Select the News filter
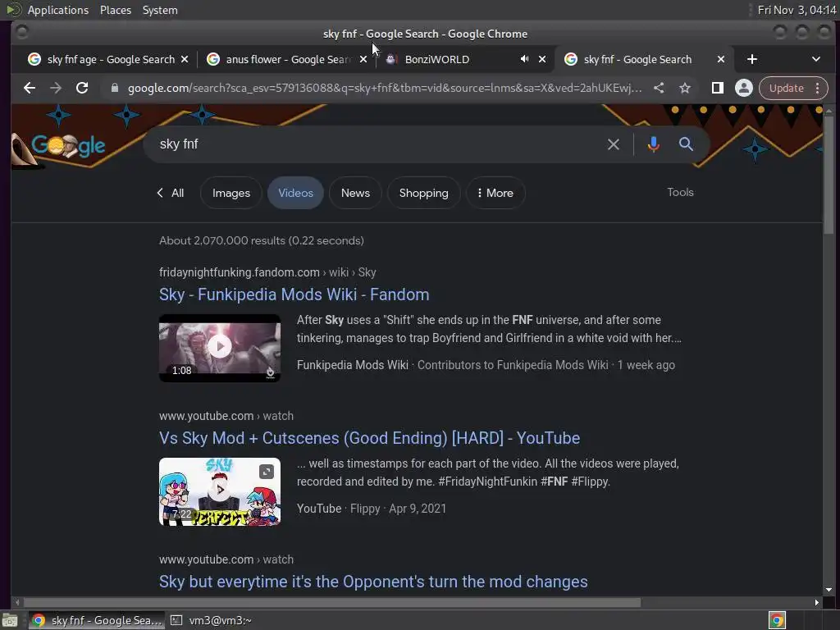This screenshot has height=630, width=840. [x=355, y=193]
